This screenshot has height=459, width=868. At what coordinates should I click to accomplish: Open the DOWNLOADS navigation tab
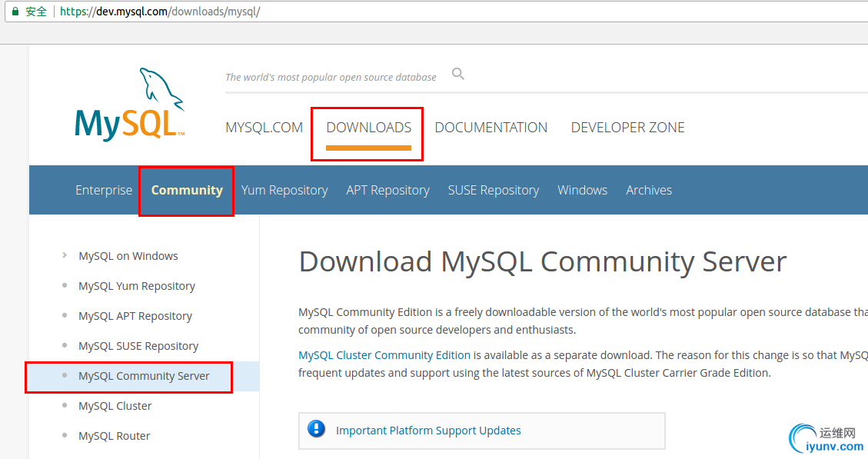coord(369,128)
